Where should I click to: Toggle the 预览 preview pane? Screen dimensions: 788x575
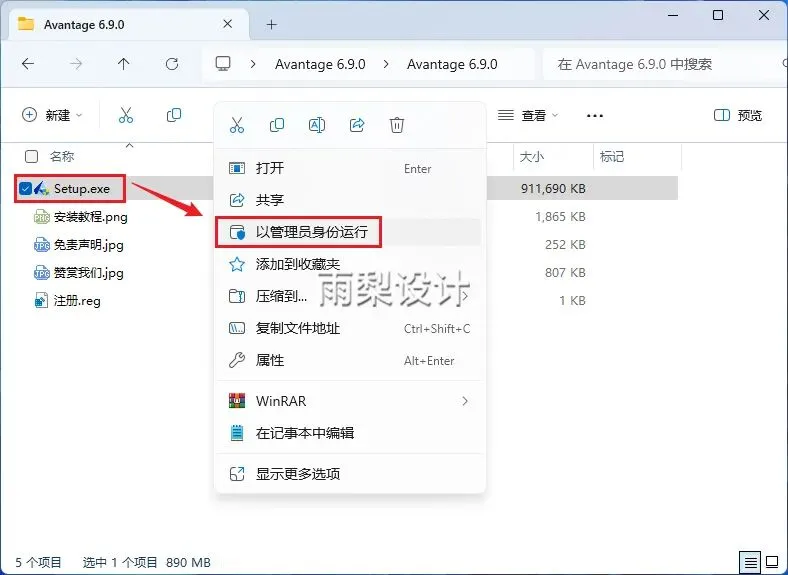(738, 115)
